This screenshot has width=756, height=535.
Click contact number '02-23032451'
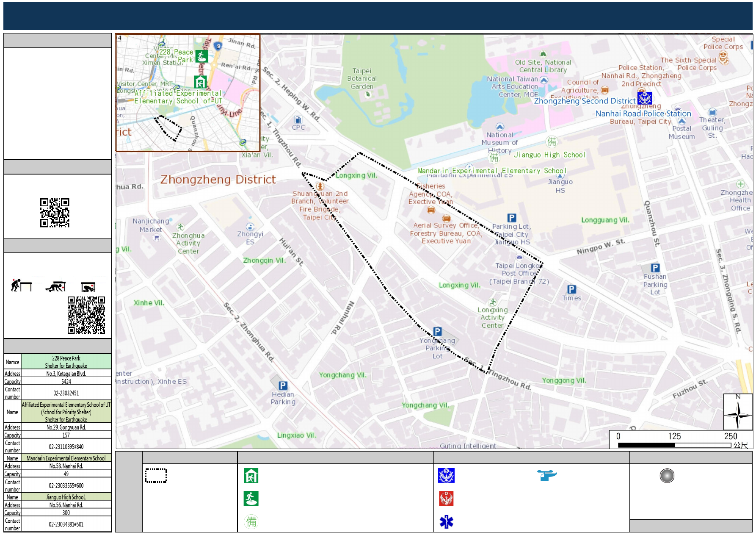pyautogui.click(x=66, y=393)
